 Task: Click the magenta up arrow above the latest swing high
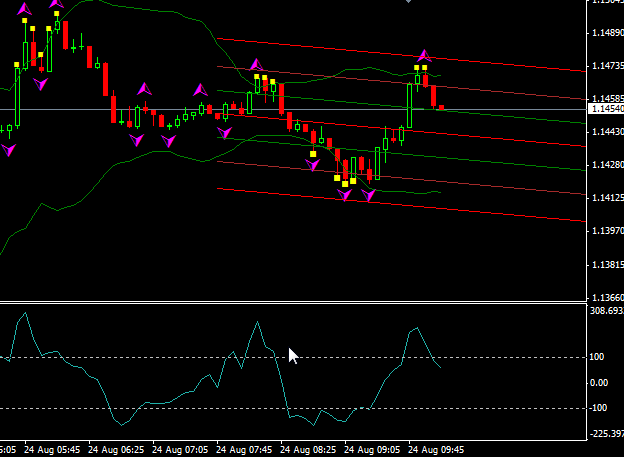pyautogui.click(x=424, y=56)
